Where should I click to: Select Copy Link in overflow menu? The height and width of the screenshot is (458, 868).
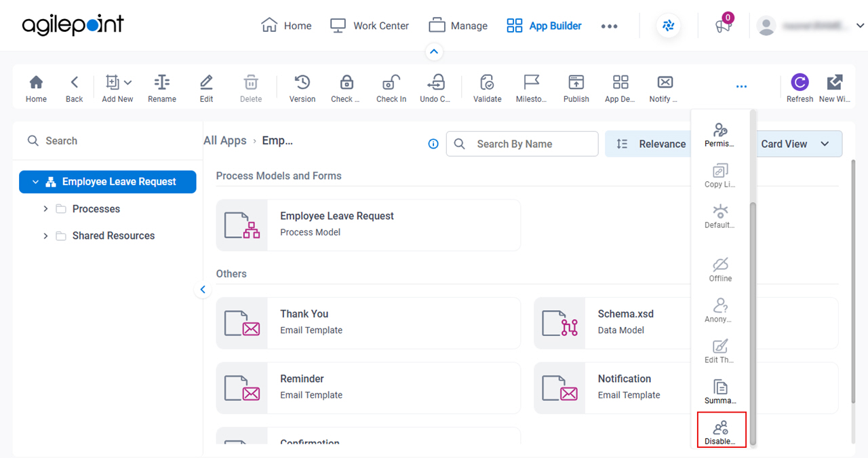(x=719, y=176)
